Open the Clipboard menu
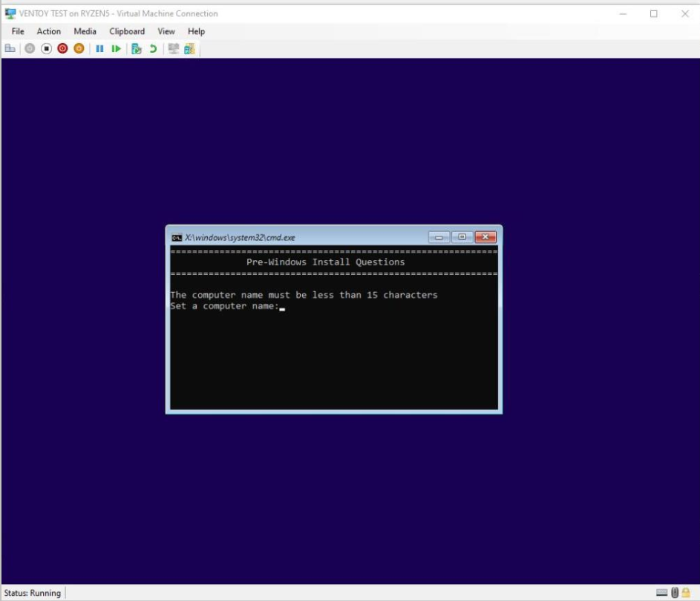This screenshot has height=601, width=700. 126,31
